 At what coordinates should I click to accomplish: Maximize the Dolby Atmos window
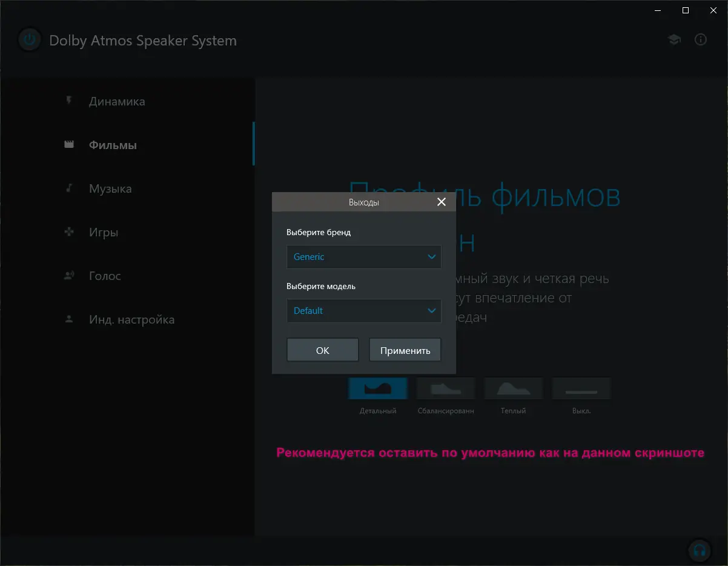686,10
